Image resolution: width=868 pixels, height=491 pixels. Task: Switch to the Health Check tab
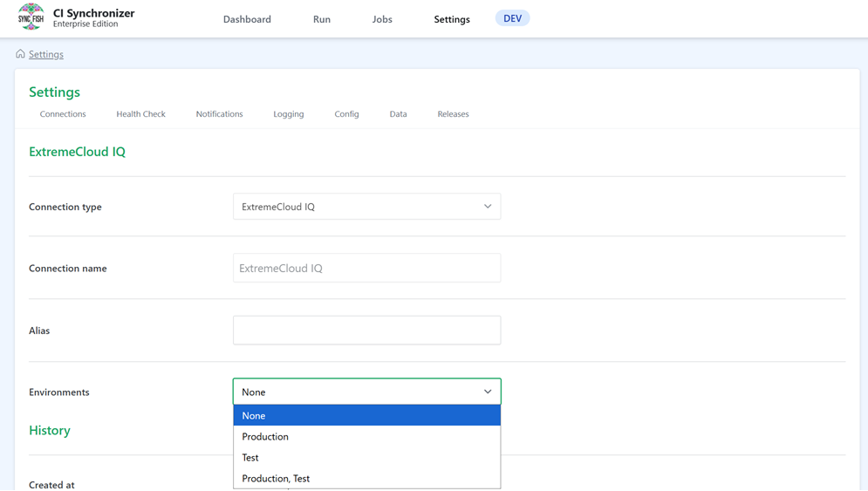tap(140, 114)
